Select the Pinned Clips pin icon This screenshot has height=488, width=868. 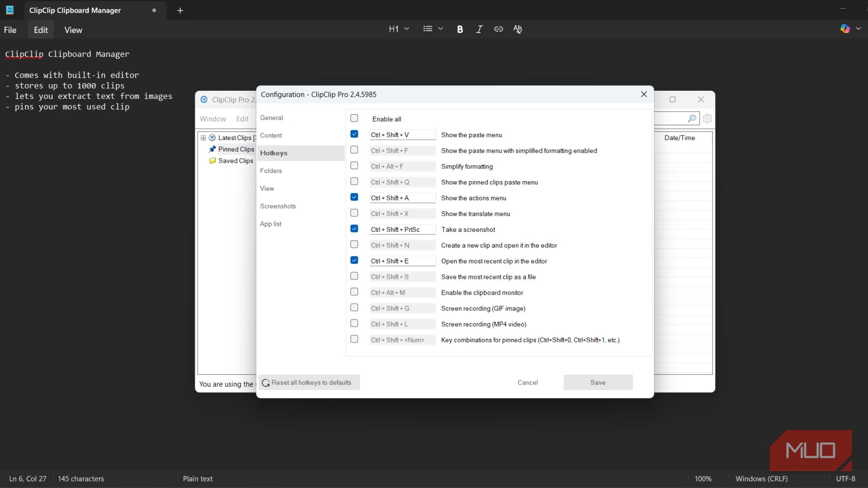pyautogui.click(x=212, y=149)
